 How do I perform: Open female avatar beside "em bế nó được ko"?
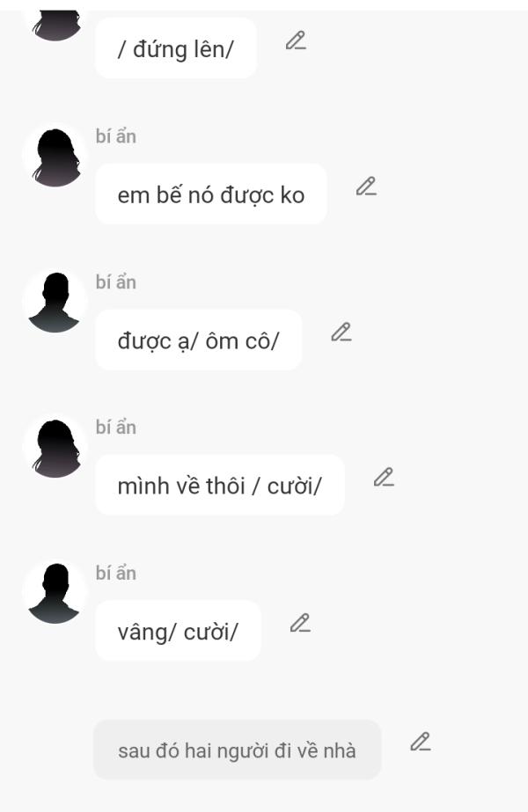tap(55, 156)
